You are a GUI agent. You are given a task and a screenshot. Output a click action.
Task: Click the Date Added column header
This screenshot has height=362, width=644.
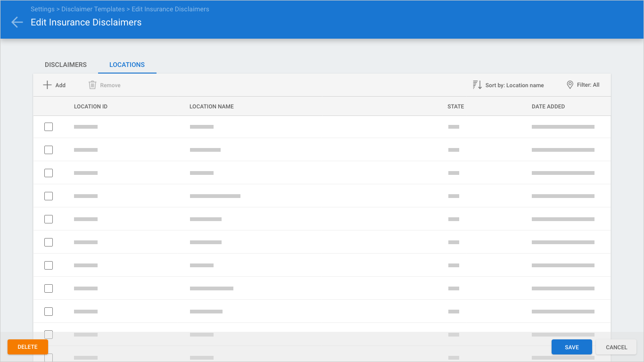click(548, 107)
